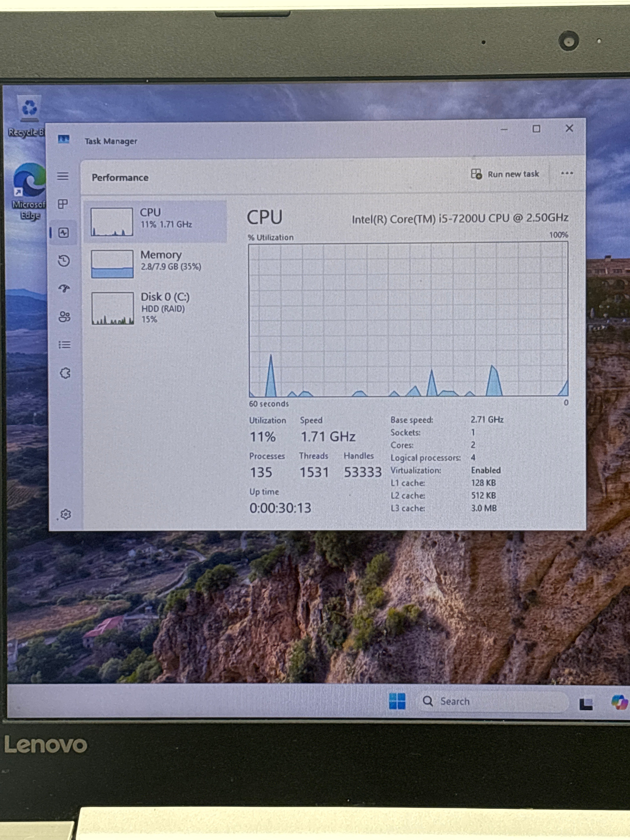Open the Services page puzzle icon
Screen dimensions: 630x840
[x=65, y=373]
